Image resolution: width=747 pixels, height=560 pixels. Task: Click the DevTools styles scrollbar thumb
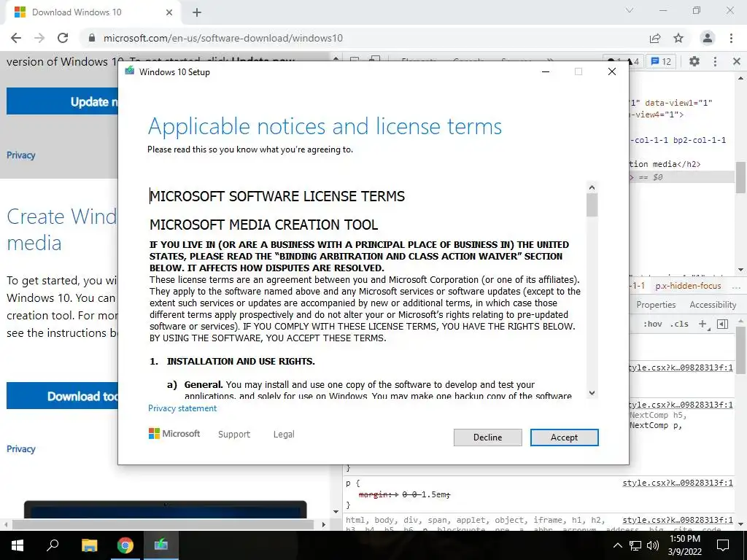pyautogui.click(x=740, y=350)
